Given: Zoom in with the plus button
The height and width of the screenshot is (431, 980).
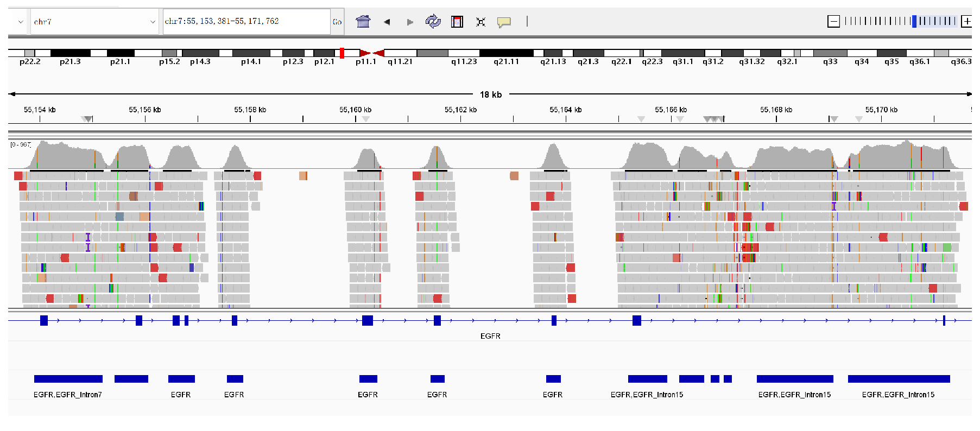Looking at the screenshot, I should pos(966,21).
